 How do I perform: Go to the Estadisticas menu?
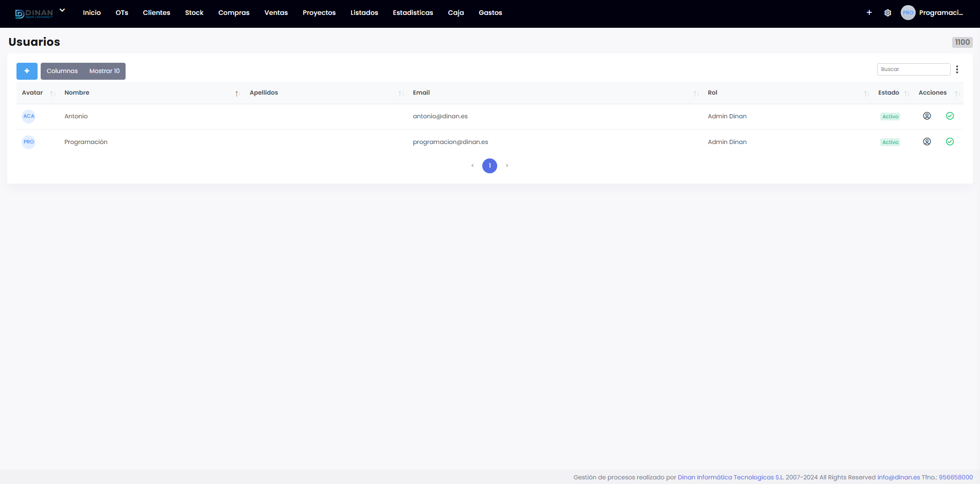[x=413, y=13]
